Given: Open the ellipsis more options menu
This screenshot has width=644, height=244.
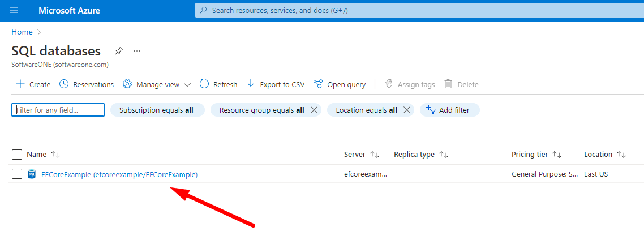Looking at the screenshot, I should click(137, 51).
